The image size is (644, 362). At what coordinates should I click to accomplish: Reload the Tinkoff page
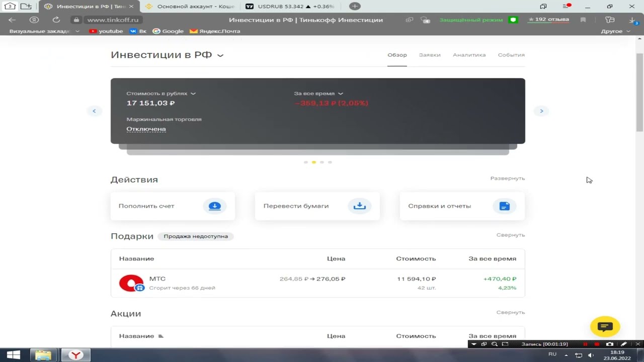coord(56,20)
